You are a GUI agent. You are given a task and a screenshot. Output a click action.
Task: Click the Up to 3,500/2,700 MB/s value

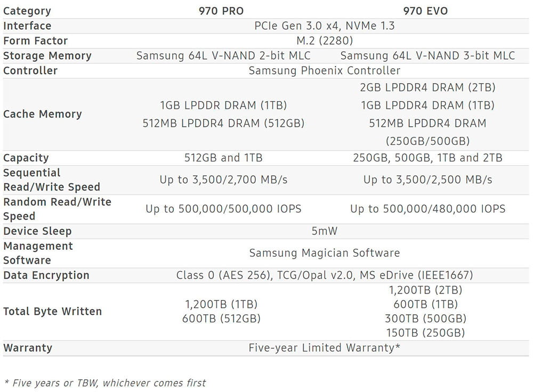(223, 180)
